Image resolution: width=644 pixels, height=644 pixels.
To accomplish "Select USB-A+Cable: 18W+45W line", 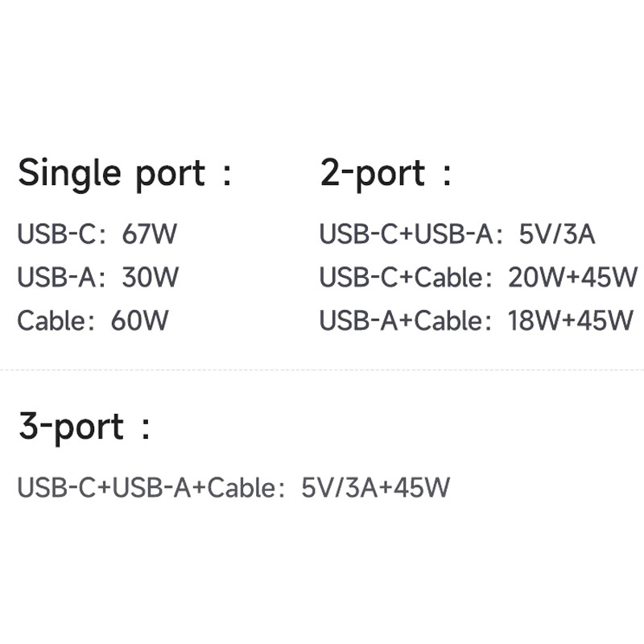I will 477,320.
